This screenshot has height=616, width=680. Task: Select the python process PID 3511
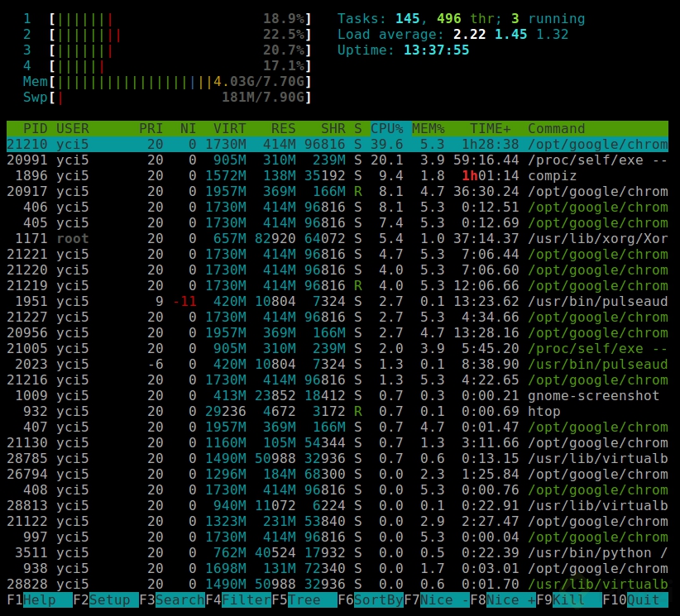[x=338, y=552]
